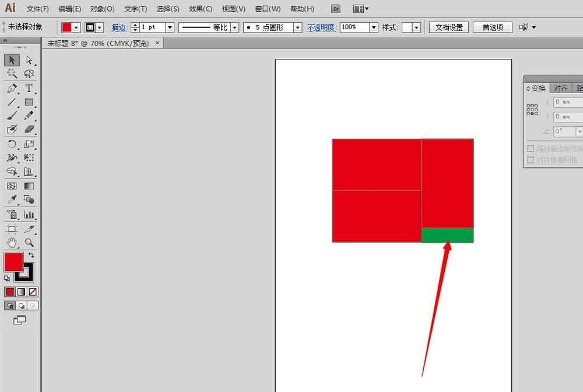Choose the Slice tool
Image resolution: width=583 pixels, height=392 pixels.
(29, 229)
